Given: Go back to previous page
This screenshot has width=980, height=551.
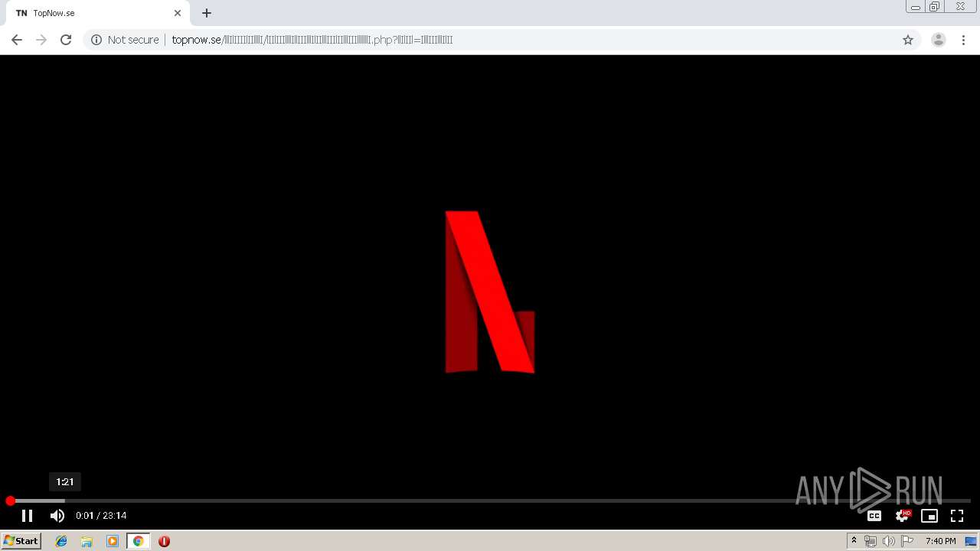Looking at the screenshot, I should [x=17, y=40].
